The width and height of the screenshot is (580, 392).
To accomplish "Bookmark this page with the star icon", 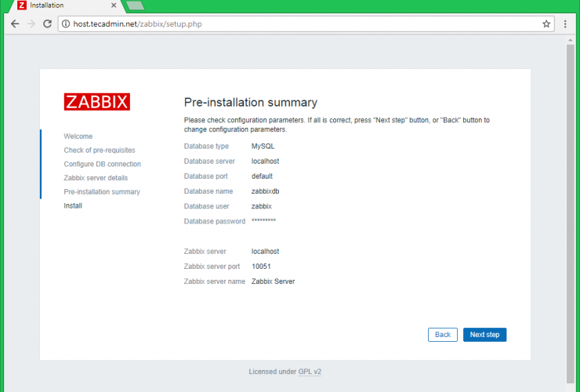I will tap(546, 24).
